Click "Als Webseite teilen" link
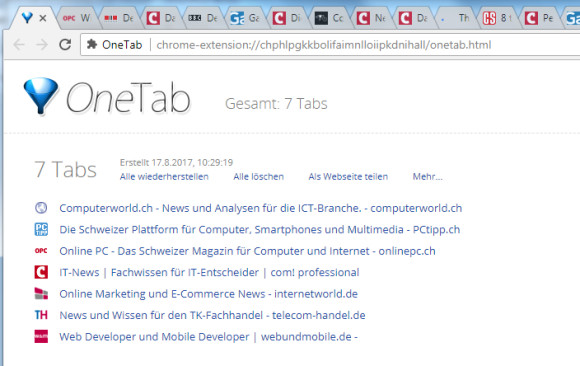 click(x=348, y=177)
